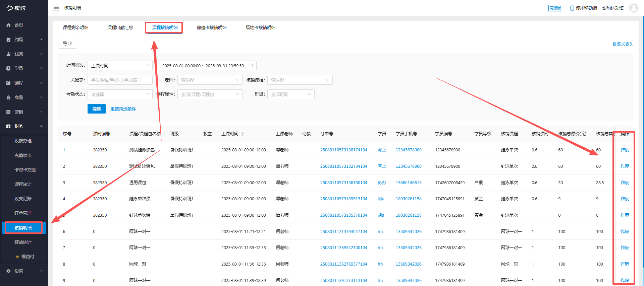
Task: Open the 老师 select dropdown
Action: pyautogui.click(x=210, y=80)
